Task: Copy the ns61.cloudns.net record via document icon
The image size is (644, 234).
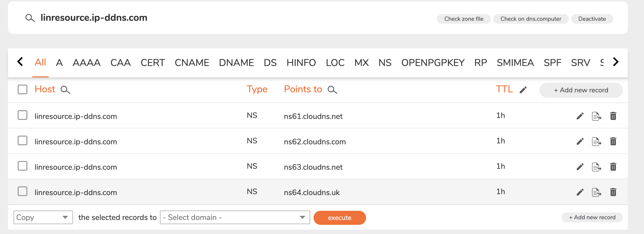Action: coord(597,116)
